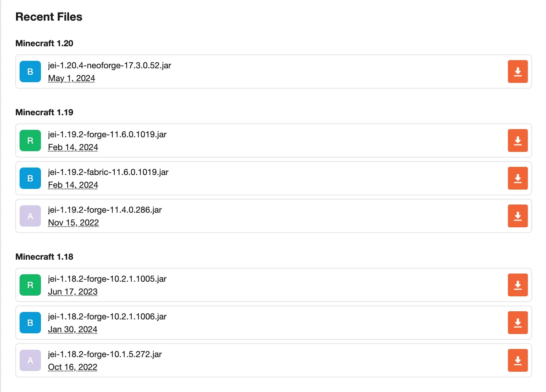
Task: Click the beta badge for neoforge 17.3.0.52
Action: [x=30, y=71]
